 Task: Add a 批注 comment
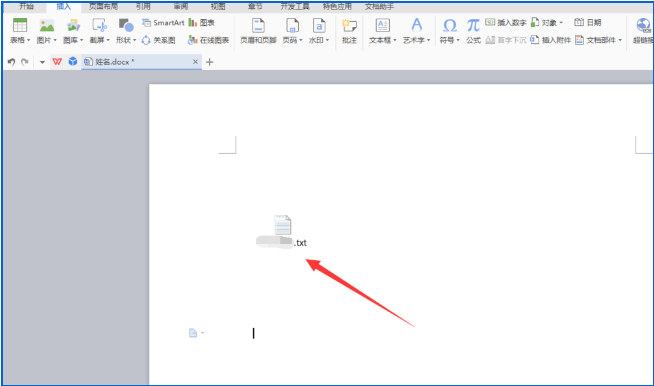[349, 31]
